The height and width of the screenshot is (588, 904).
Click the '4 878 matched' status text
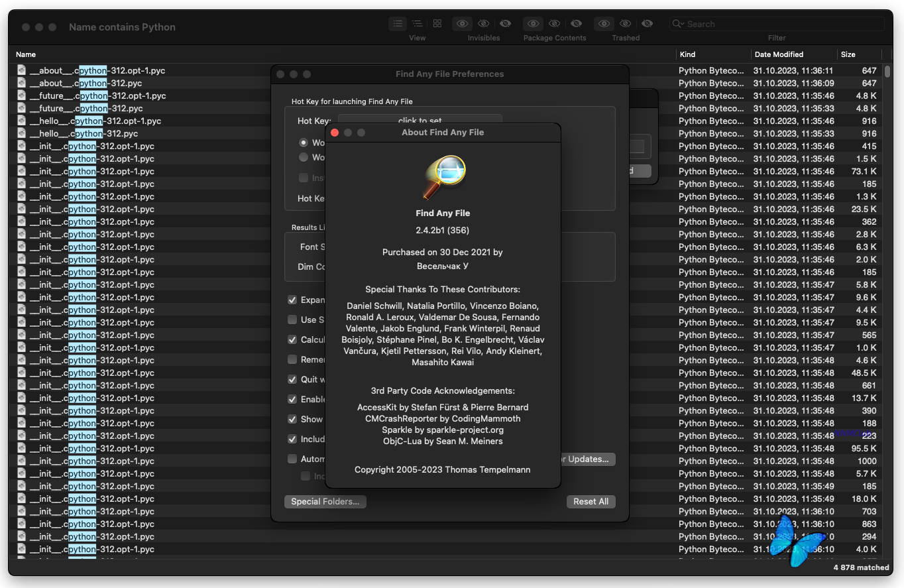click(x=861, y=567)
